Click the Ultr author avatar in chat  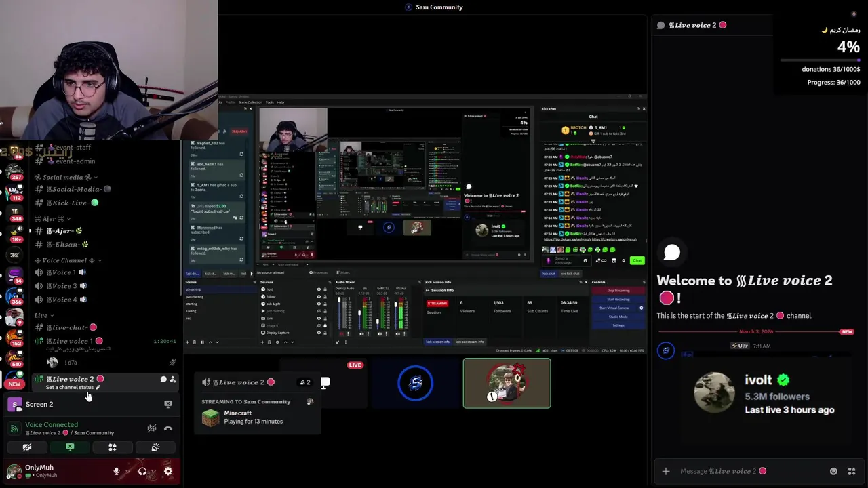[x=666, y=350]
